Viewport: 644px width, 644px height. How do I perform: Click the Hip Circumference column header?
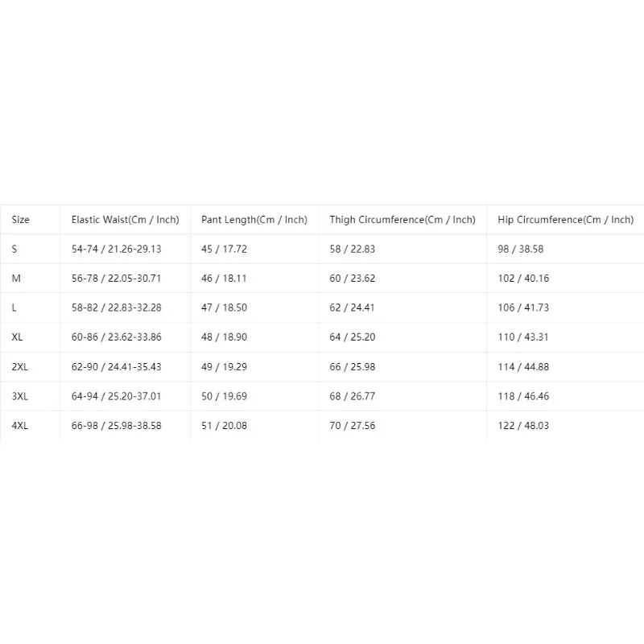click(566, 220)
